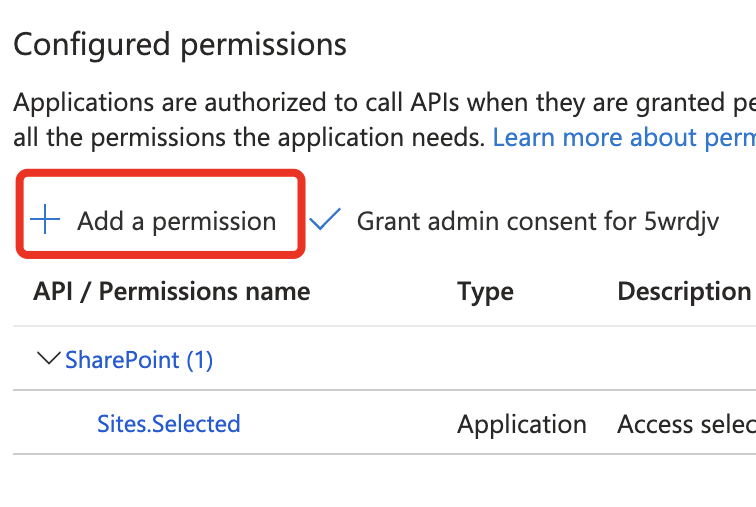The width and height of the screenshot is (756, 507).
Task: Open the SharePoint (1) API link
Action: [x=139, y=360]
